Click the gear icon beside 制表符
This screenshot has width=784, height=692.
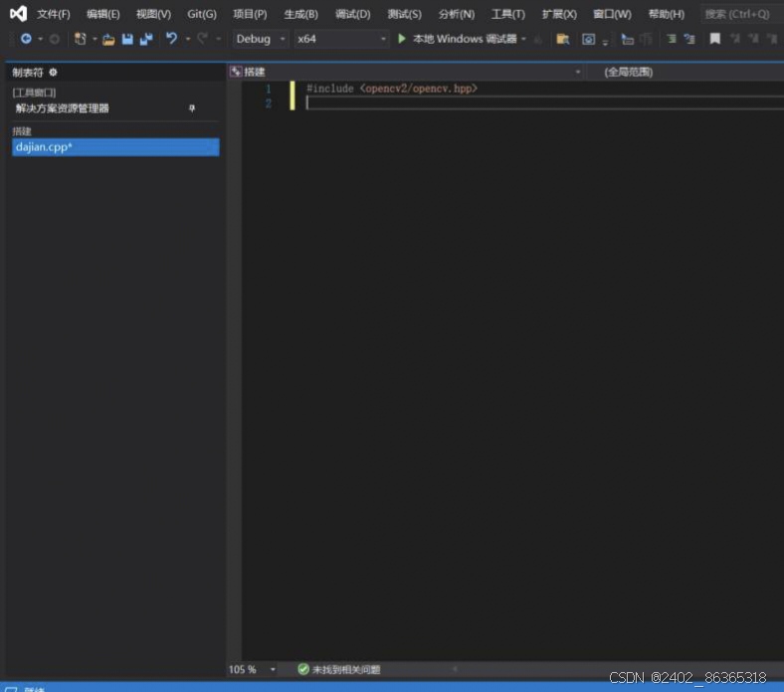(53, 73)
